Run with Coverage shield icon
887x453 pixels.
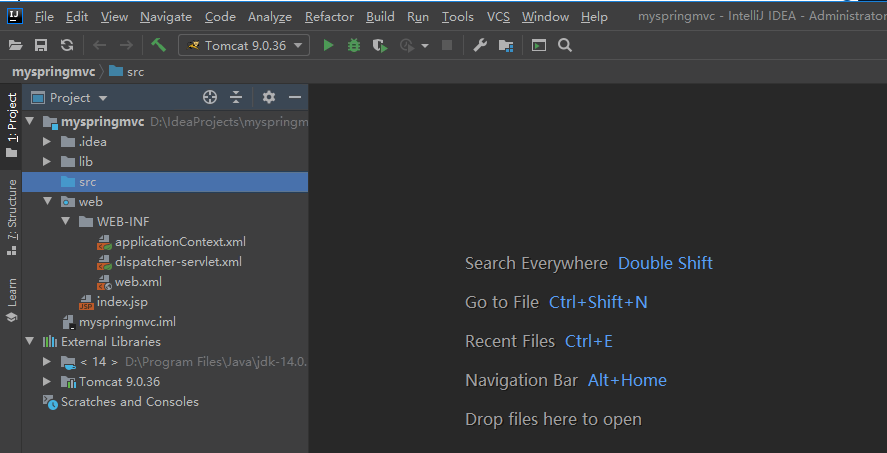point(380,45)
